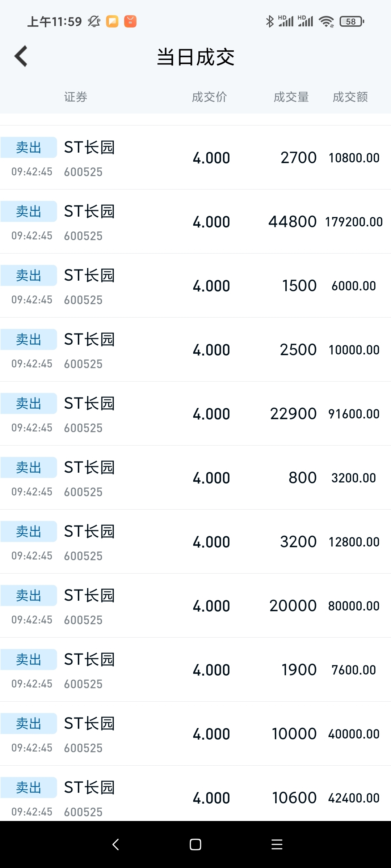
Task: Tap the battery indicator in status bar
Action: 352,22
